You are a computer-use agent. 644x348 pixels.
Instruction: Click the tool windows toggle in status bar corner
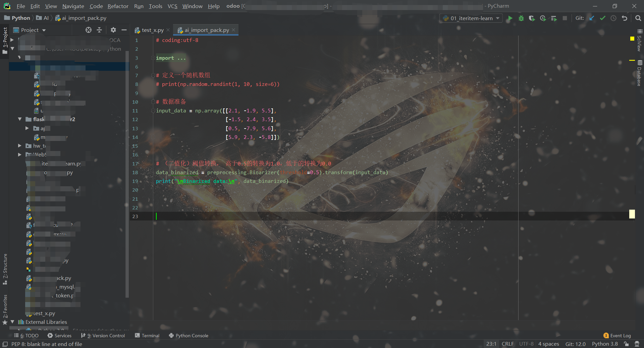pyautogui.click(x=5, y=344)
